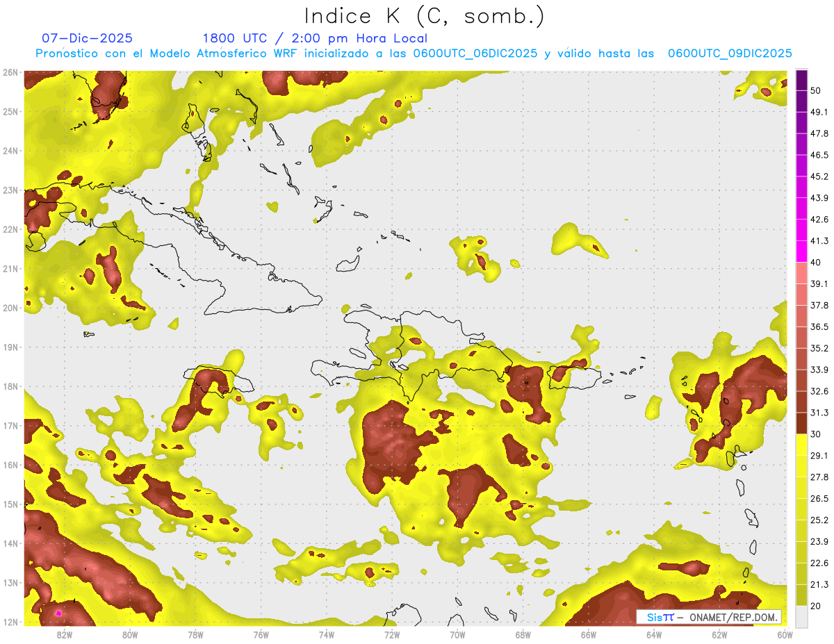
Task: Click the legend value '39.1'
Action: click(819, 284)
